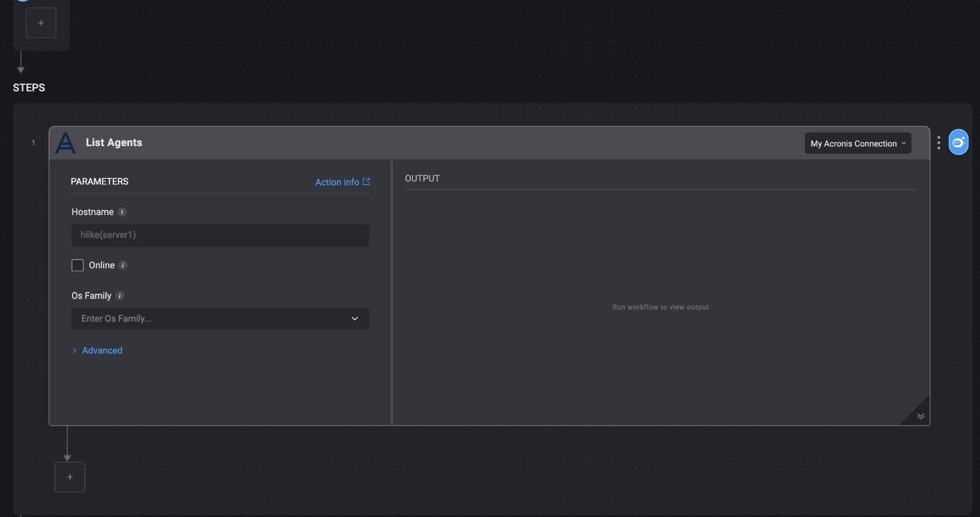Image resolution: width=980 pixels, height=517 pixels.
Task: Open the Action info link
Action: [342, 182]
